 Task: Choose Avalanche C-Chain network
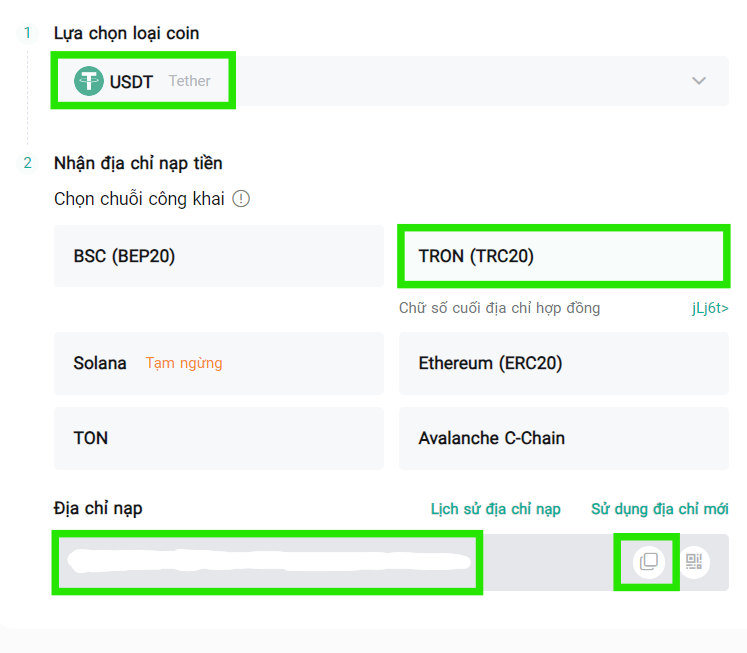(x=564, y=438)
